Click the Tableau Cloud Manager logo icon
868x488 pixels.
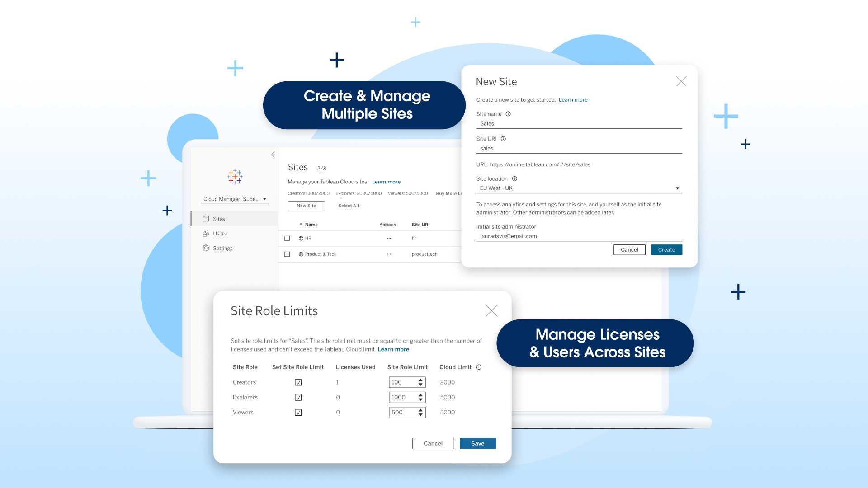pos(235,176)
